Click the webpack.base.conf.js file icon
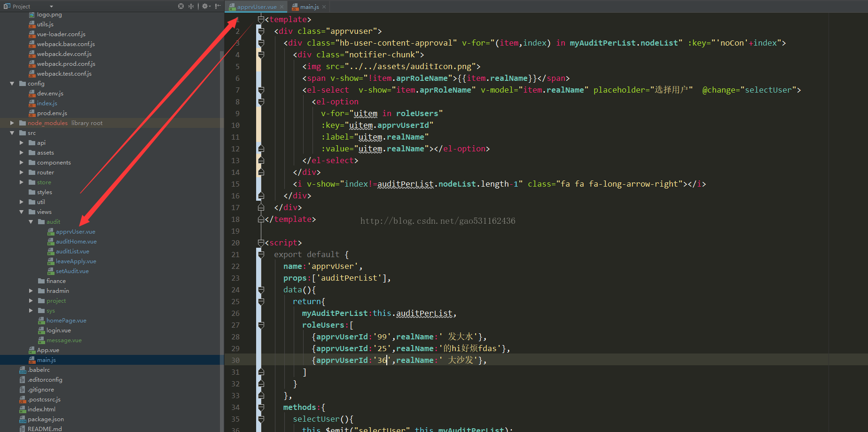The width and height of the screenshot is (868, 432). (x=32, y=44)
